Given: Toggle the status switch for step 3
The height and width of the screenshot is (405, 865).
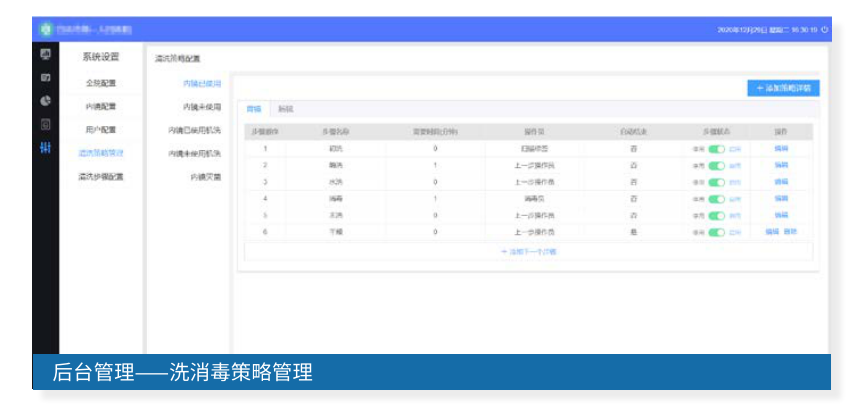Looking at the screenshot, I should point(717,182).
